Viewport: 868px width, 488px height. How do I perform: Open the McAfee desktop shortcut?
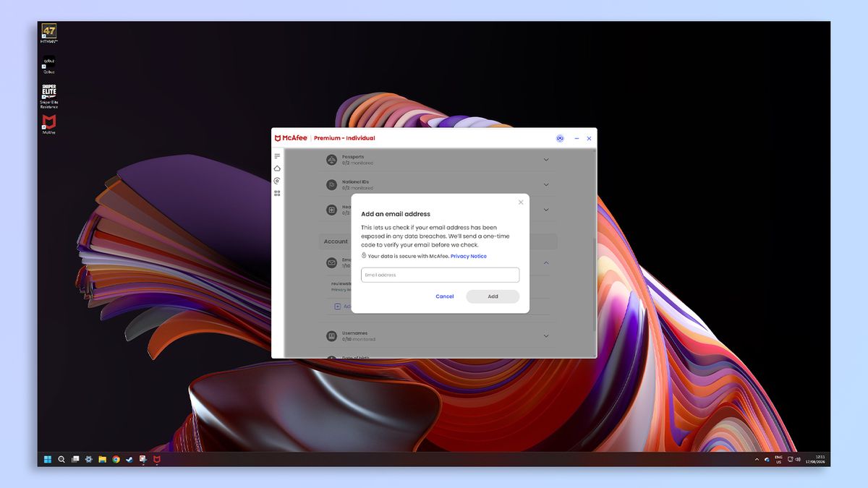click(49, 124)
